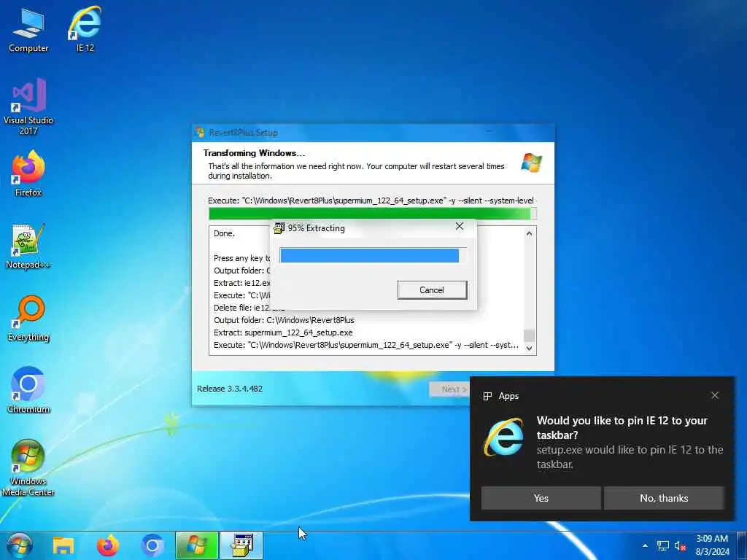This screenshot has height=560, width=747.
Task: Select the 'Done.' log line
Action: point(224,233)
